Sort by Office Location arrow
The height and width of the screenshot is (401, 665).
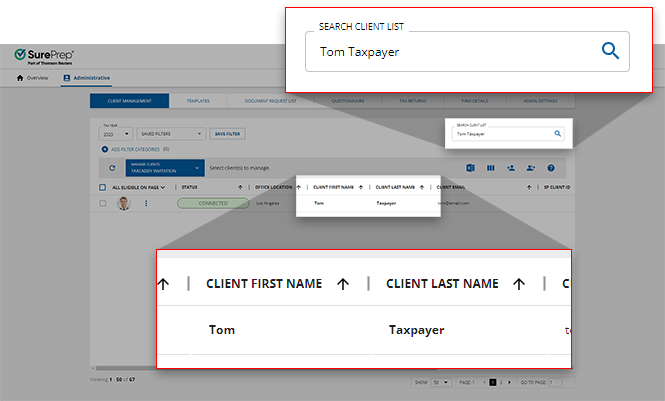299,187
